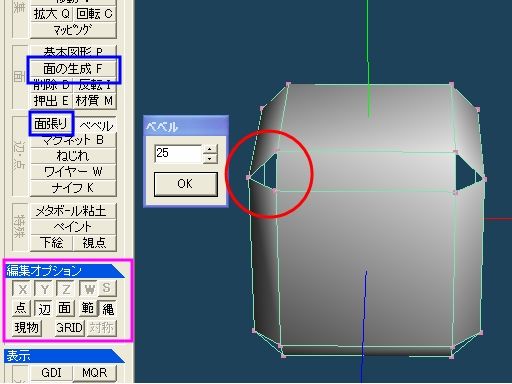Click the bevel value field showing 25

[x=178, y=153]
